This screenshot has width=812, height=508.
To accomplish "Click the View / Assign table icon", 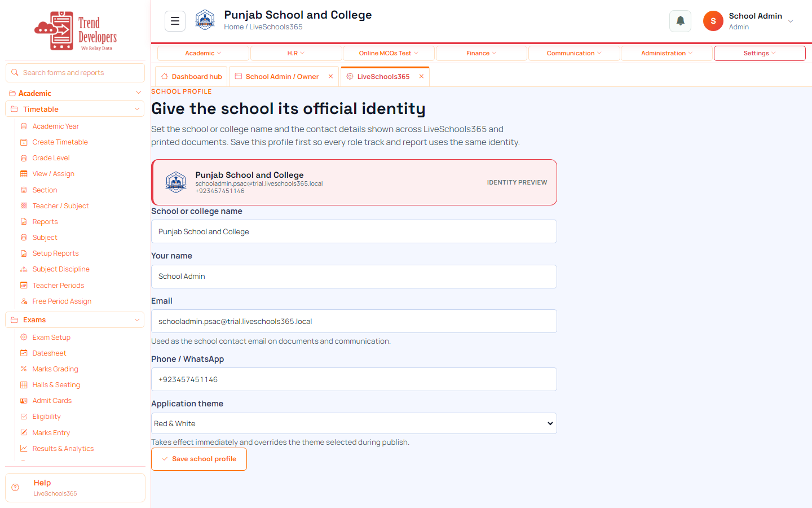I will [24, 174].
